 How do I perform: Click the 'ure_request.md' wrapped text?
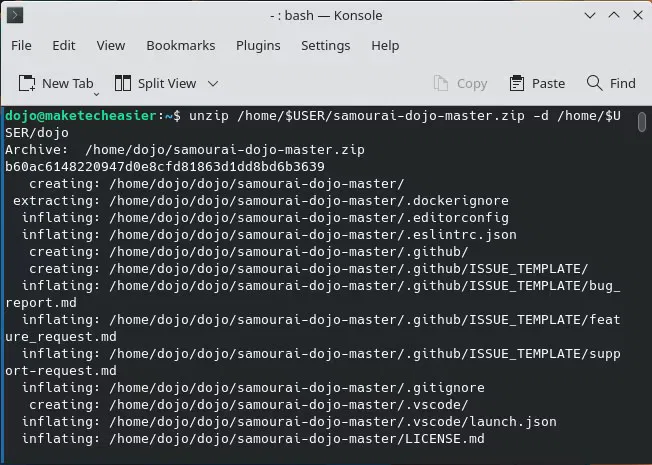coord(61,337)
